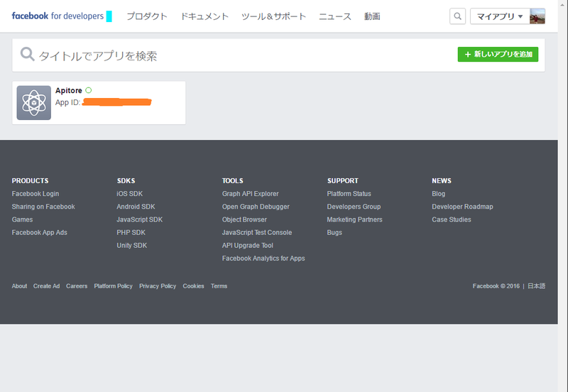
Task: Open the Open Graph Debugger link
Action: (x=256, y=207)
